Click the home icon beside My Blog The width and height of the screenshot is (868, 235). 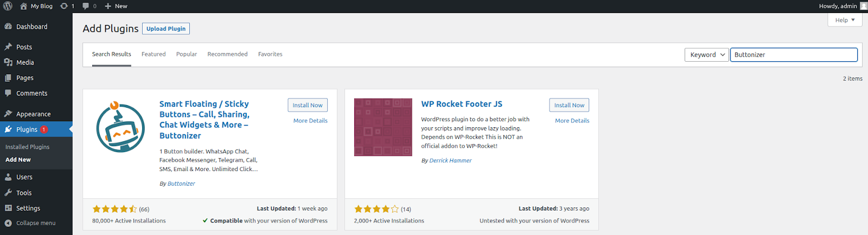(23, 6)
